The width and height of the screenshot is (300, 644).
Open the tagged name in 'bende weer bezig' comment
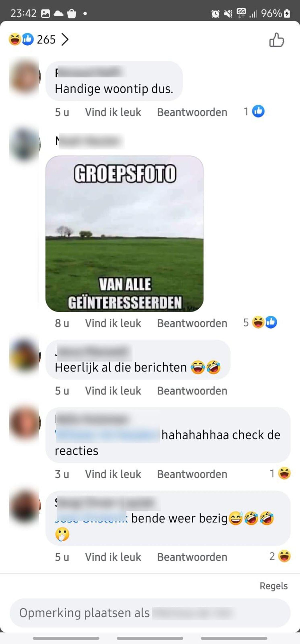(91, 518)
